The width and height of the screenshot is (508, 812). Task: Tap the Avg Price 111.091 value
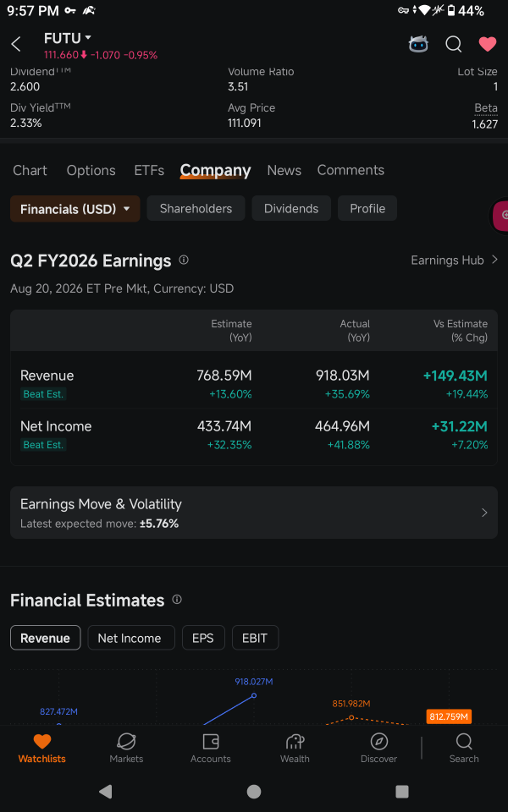point(244,123)
